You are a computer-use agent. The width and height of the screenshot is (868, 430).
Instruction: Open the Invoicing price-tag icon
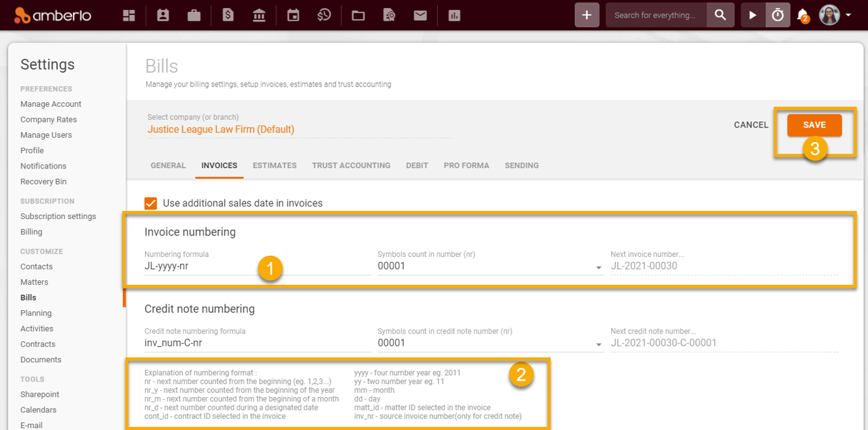point(228,15)
